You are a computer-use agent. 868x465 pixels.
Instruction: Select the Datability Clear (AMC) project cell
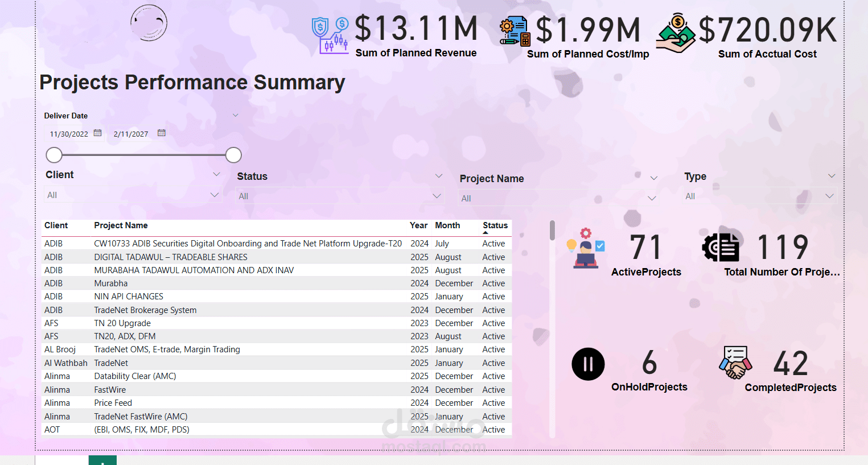(x=135, y=376)
